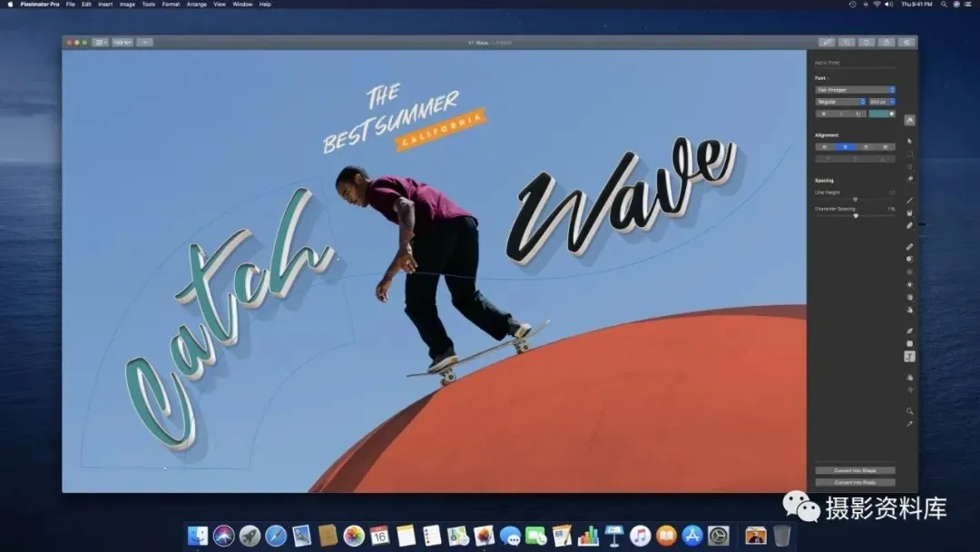The height and width of the screenshot is (552, 980).
Task: Select the Color Adjustments tool
Action: coord(909,378)
